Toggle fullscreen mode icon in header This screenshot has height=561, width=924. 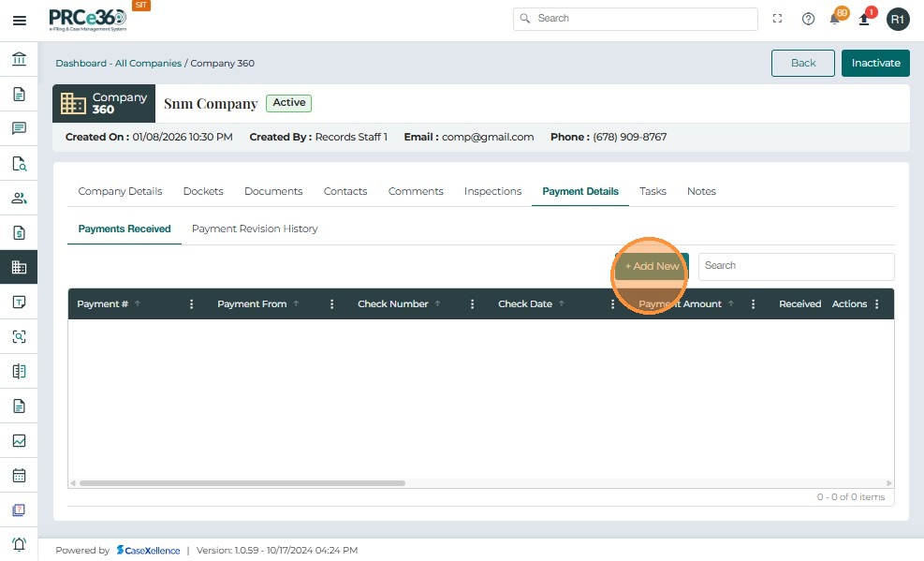(x=777, y=19)
